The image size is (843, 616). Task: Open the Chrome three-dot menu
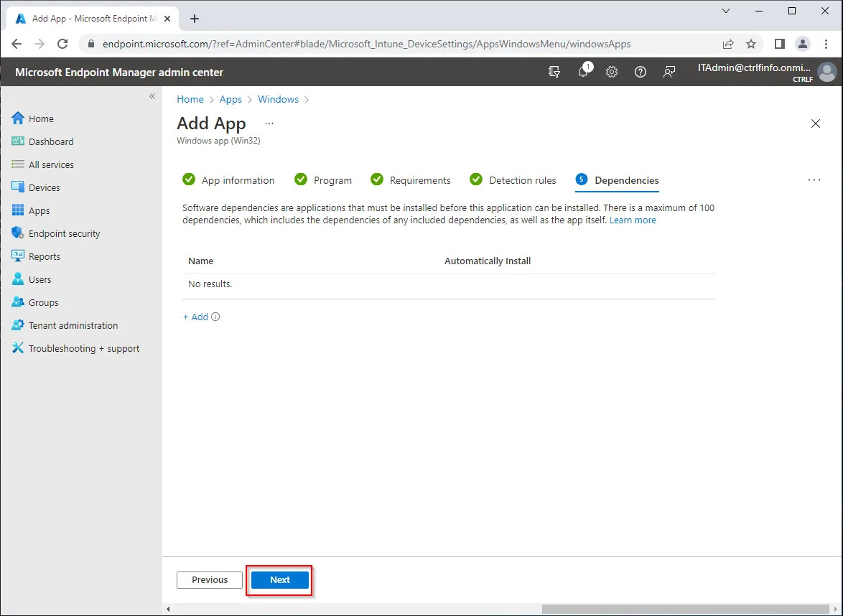(826, 44)
